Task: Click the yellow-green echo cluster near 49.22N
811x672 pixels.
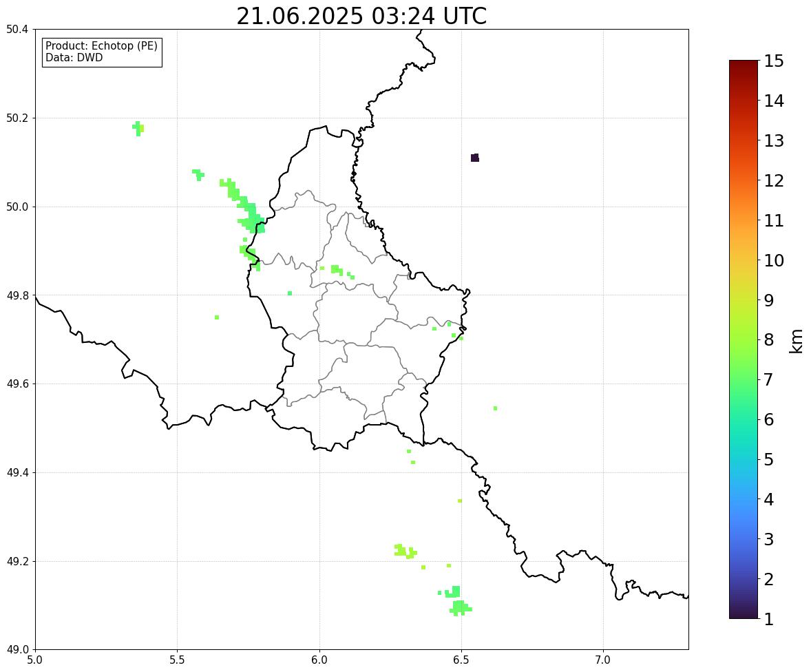Action: pyautogui.click(x=405, y=552)
